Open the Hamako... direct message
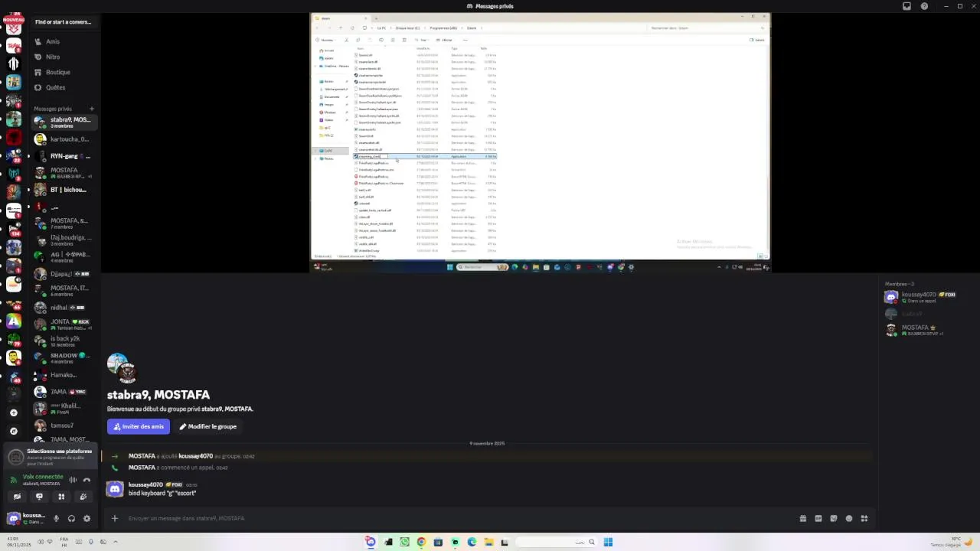The image size is (980, 551). [x=64, y=375]
